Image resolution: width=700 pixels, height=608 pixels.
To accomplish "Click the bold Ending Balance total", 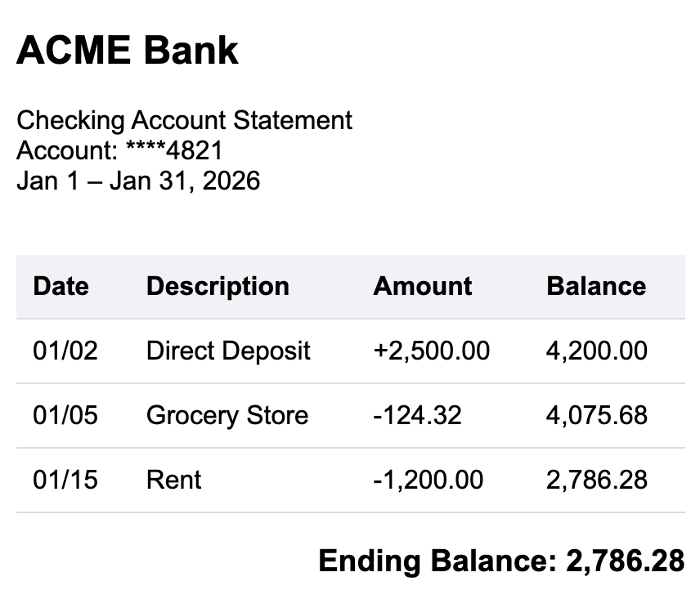I will (x=500, y=561).
